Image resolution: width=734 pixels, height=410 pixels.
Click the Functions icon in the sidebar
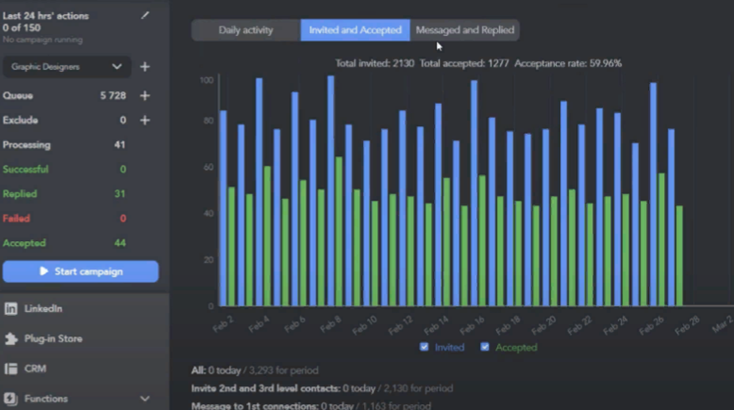click(11, 399)
